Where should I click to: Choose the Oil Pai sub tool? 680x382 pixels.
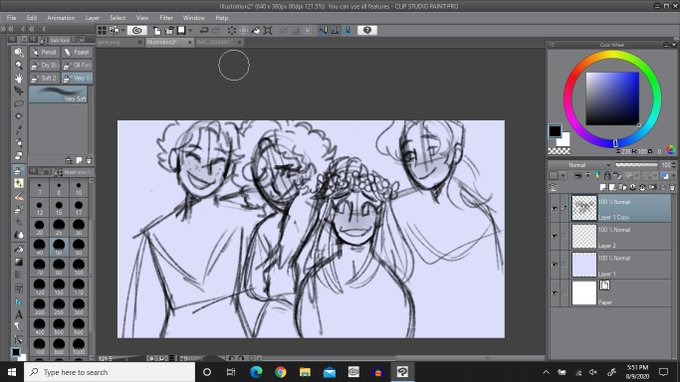(x=77, y=65)
